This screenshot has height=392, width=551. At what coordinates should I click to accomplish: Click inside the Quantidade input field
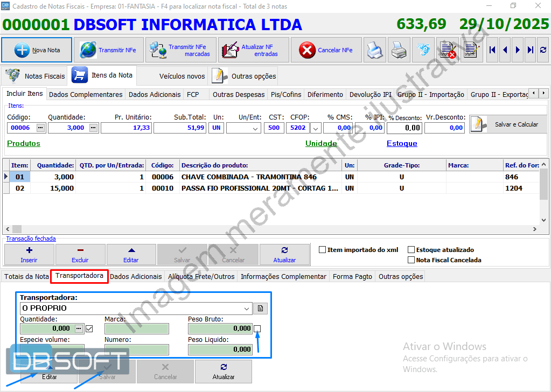tap(67, 128)
